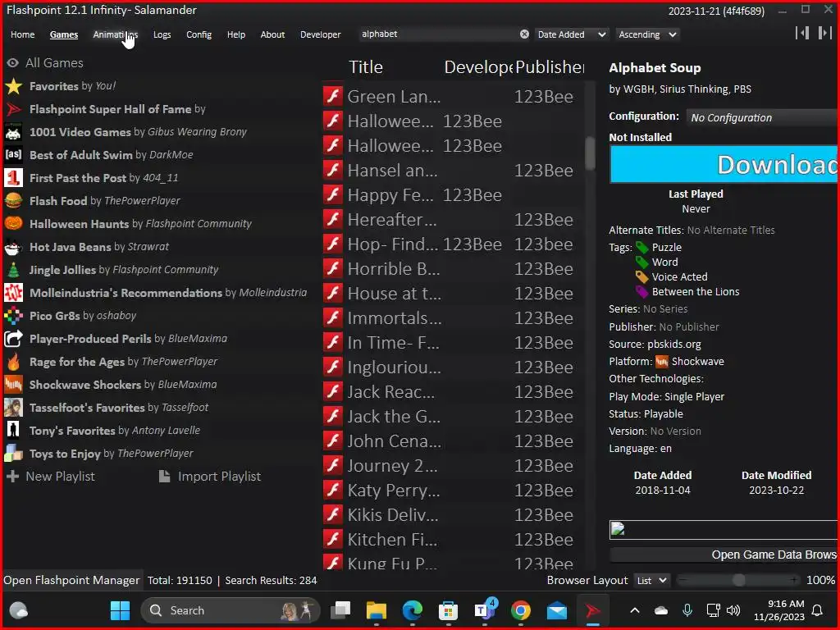Toggle All Games eye visibility icon
840x630 pixels.
click(x=13, y=63)
